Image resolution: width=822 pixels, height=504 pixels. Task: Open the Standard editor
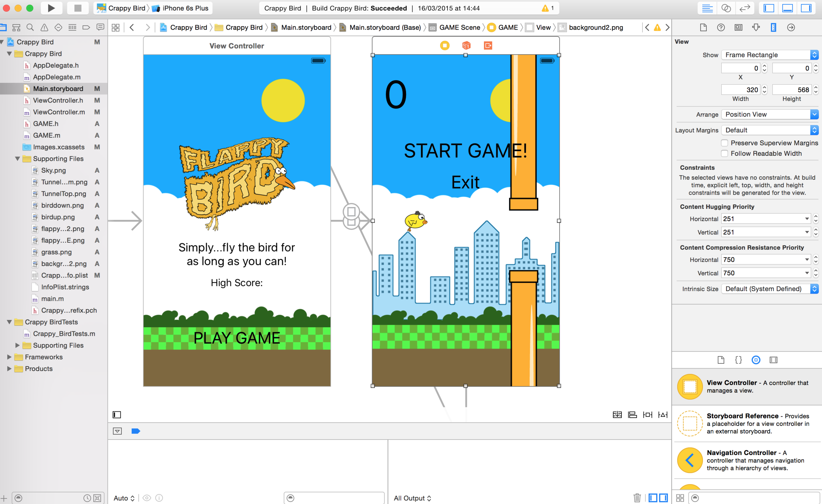[x=707, y=8]
